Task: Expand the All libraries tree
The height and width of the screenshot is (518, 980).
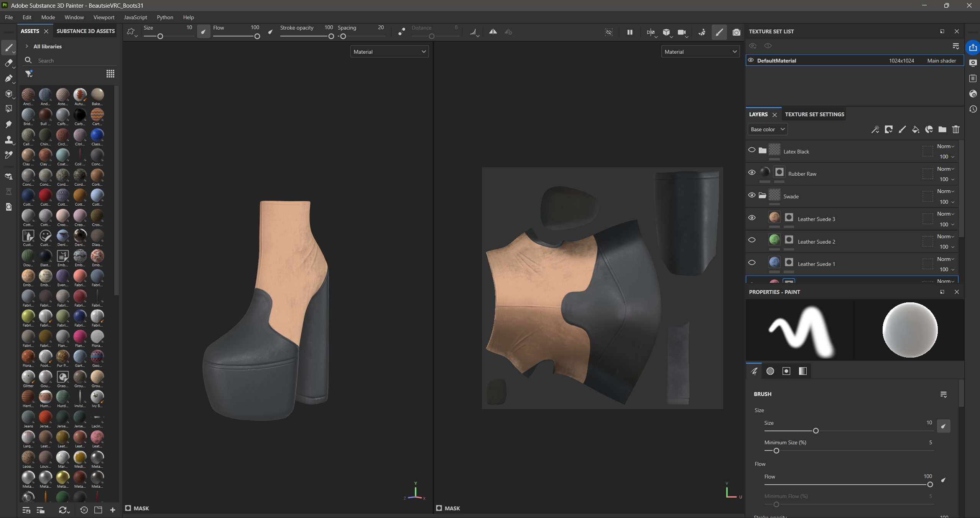Action: [x=26, y=46]
